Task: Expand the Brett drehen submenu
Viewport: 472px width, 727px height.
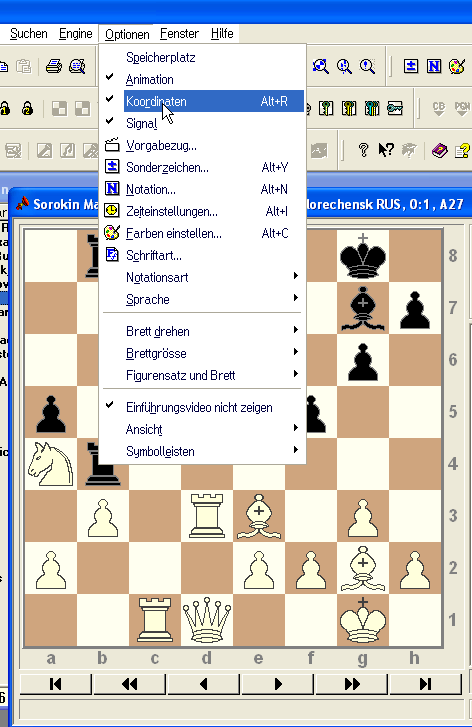Action: 204,332
